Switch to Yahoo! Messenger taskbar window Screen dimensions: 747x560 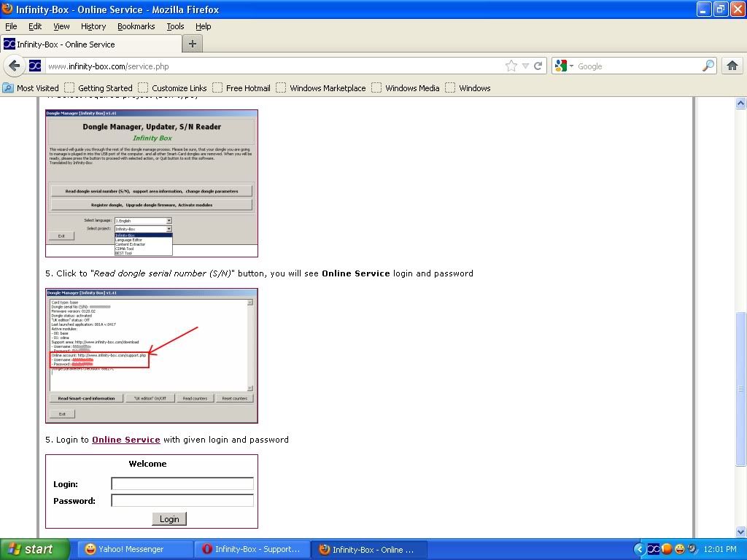pos(135,549)
